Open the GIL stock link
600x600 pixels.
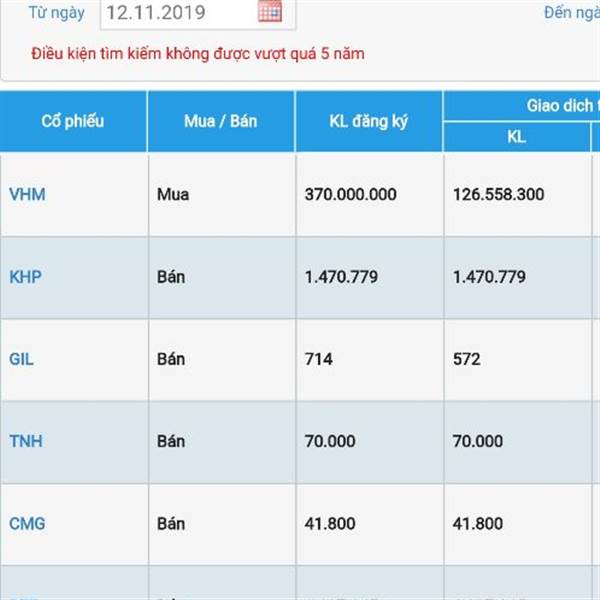click(x=21, y=359)
